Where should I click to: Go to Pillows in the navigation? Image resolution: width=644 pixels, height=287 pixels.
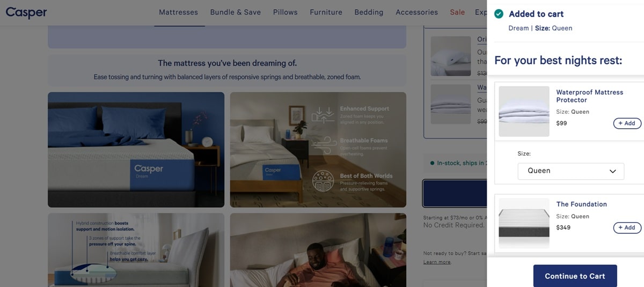click(285, 12)
